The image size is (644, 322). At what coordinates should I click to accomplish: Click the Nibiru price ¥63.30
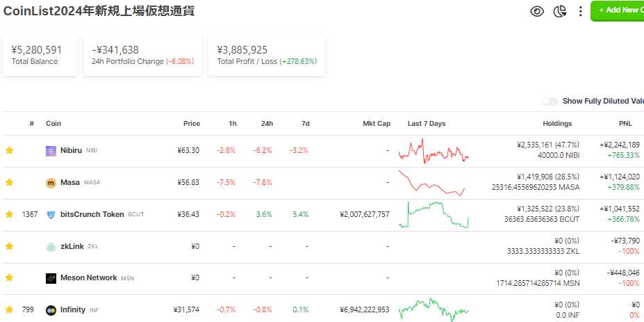coord(188,150)
